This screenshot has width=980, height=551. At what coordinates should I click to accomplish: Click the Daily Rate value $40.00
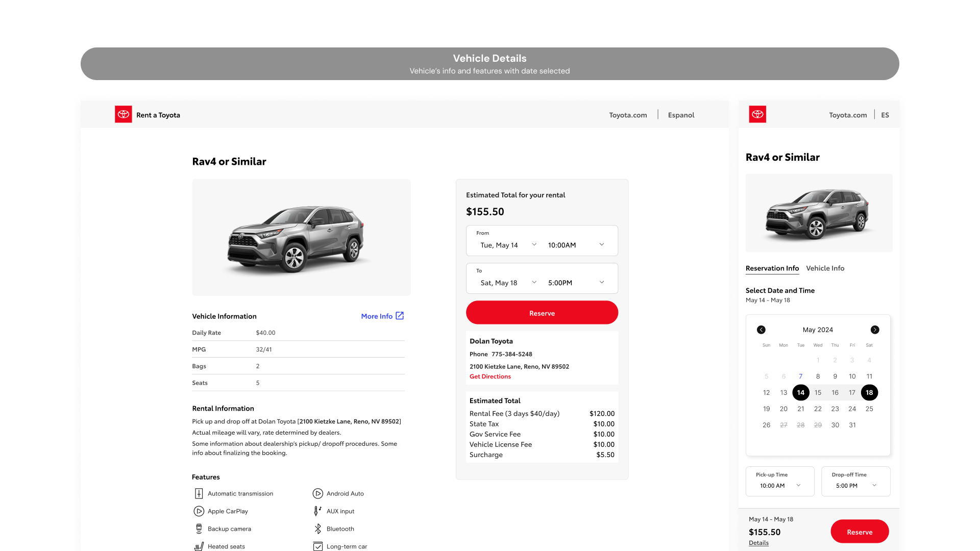click(x=265, y=333)
